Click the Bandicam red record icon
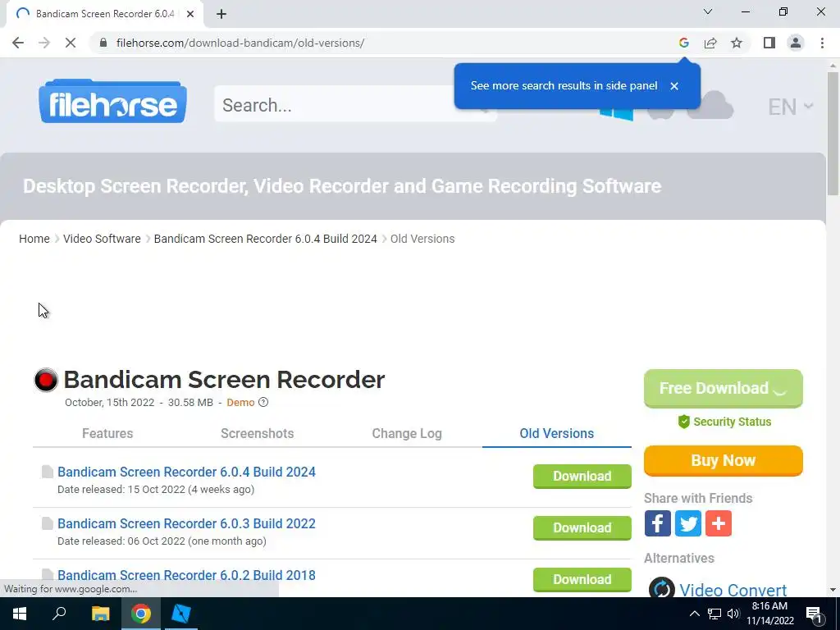Viewport: 840px width, 630px height. tap(46, 380)
